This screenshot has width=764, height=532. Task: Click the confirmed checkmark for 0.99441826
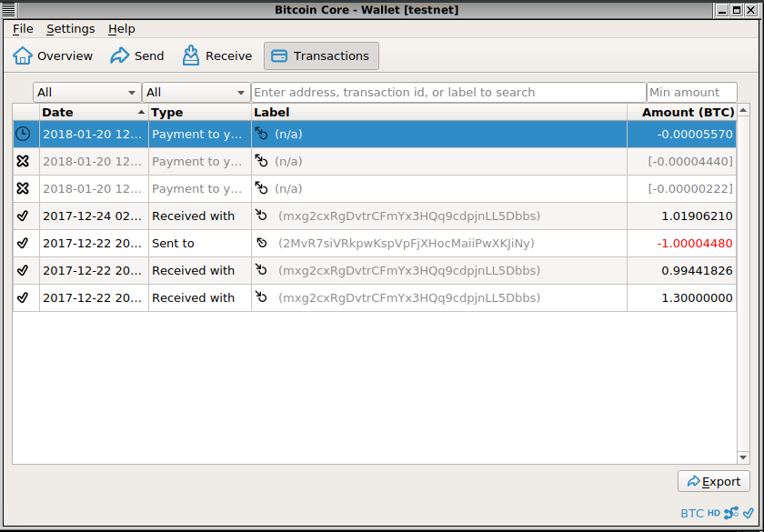[x=23, y=270]
